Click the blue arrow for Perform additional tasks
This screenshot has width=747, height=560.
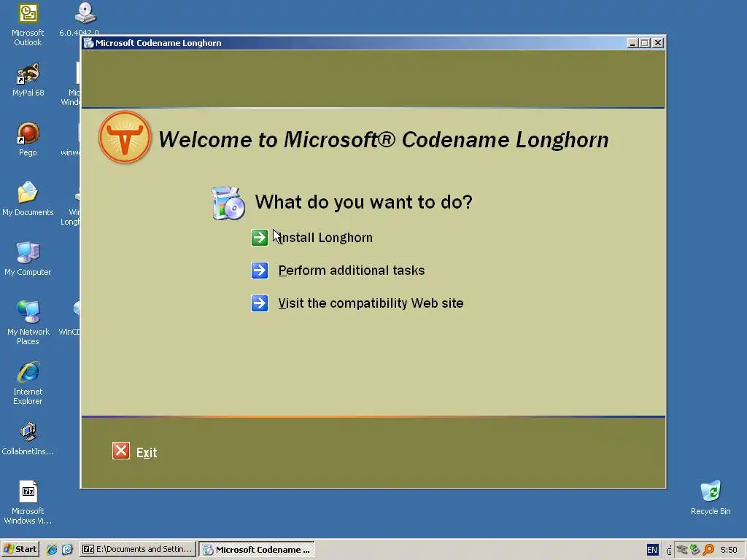(260, 271)
